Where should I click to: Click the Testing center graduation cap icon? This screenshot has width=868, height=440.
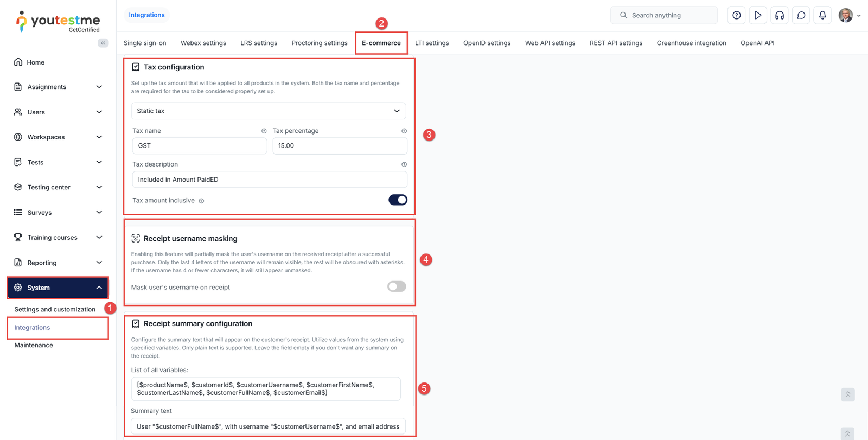click(x=18, y=187)
